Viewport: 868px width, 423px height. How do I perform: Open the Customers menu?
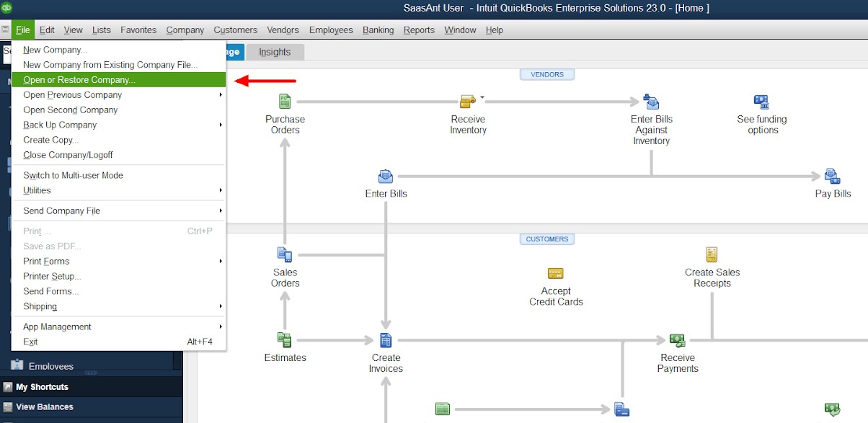tap(236, 30)
